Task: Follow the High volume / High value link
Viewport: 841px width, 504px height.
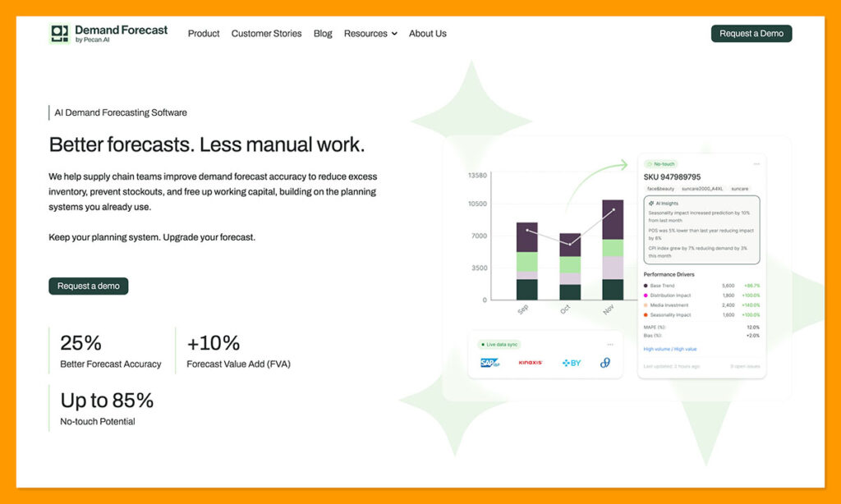Action: (x=670, y=349)
